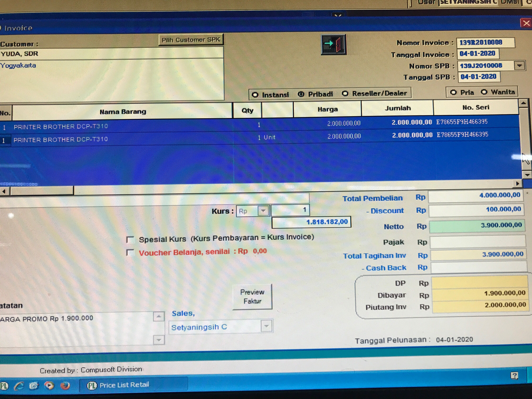Click the exit door icon button
Image resolution: width=532 pixels, height=399 pixels.
tap(334, 44)
